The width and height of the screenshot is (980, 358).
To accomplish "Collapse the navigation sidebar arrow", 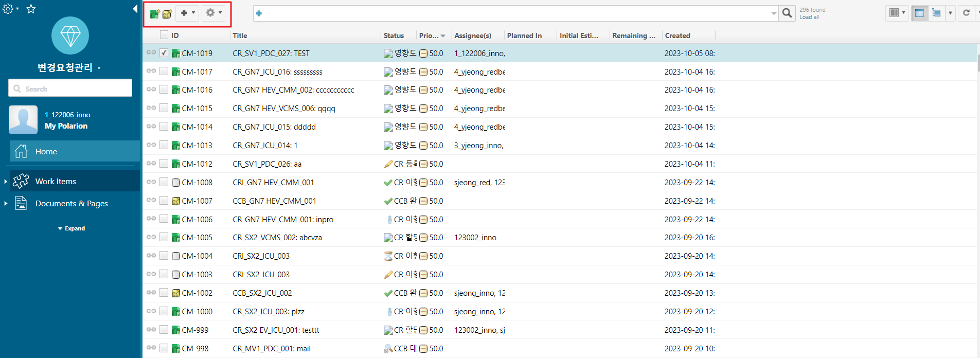I will [x=135, y=9].
